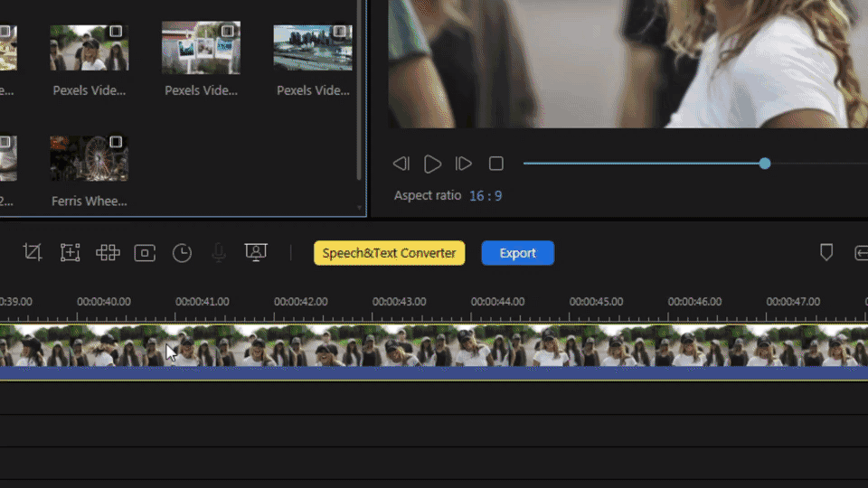Click the Zoom/motion frame icon
868x488 pixels.
click(71, 253)
